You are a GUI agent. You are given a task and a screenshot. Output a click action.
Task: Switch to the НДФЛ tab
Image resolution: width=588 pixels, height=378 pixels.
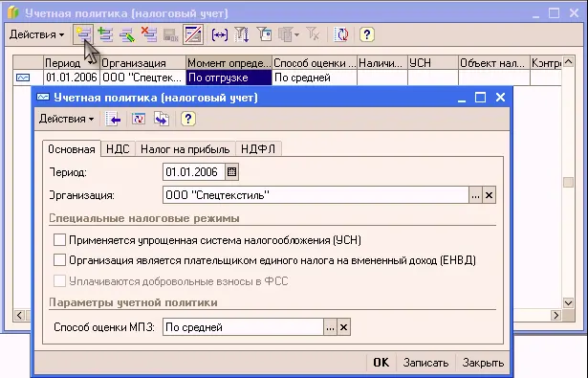pyautogui.click(x=258, y=149)
